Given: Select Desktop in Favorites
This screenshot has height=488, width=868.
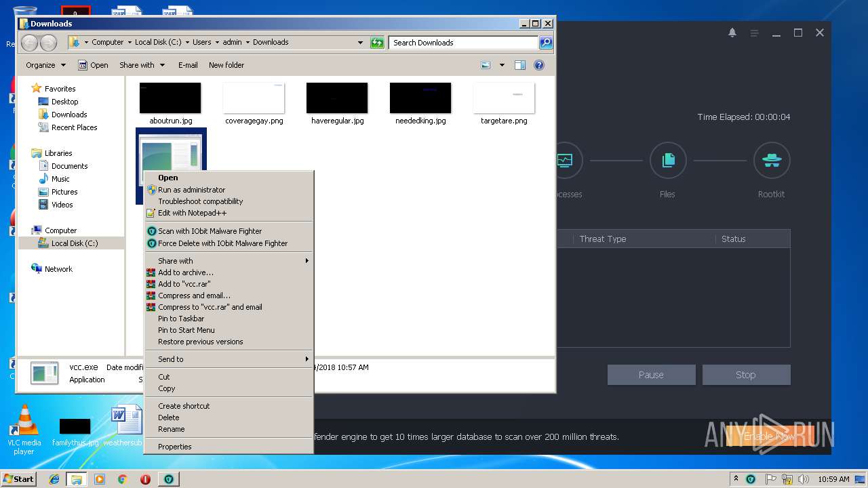Looking at the screenshot, I should coord(64,102).
